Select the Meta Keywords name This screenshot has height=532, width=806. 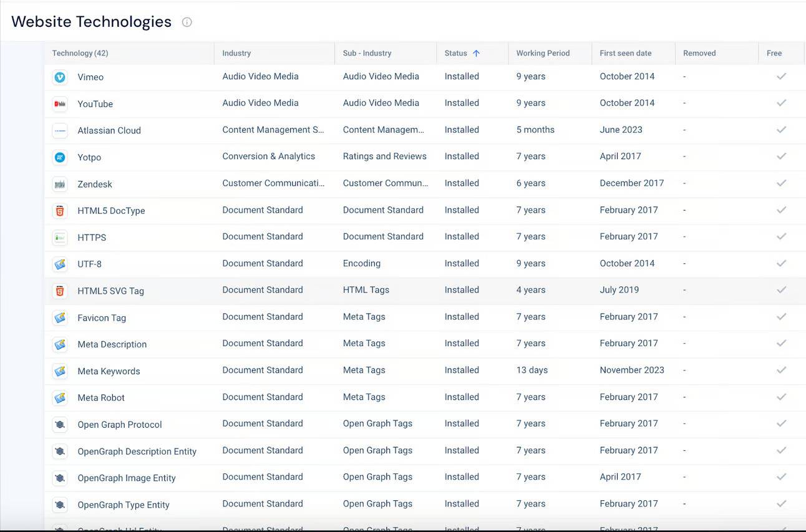[x=109, y=371]
